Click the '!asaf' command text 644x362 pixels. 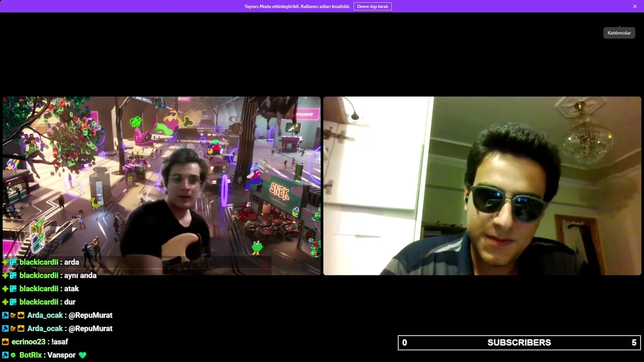point(59,341)
